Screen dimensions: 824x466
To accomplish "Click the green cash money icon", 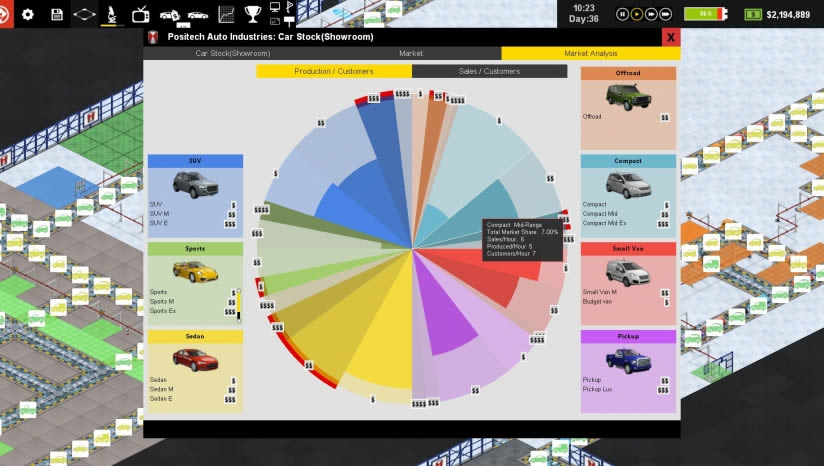I will point(753,14).
